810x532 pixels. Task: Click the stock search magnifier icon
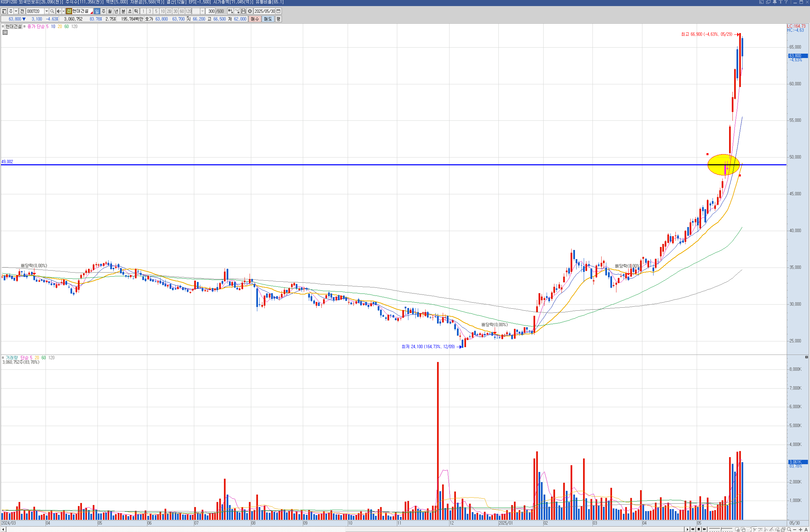pos(52,11)
